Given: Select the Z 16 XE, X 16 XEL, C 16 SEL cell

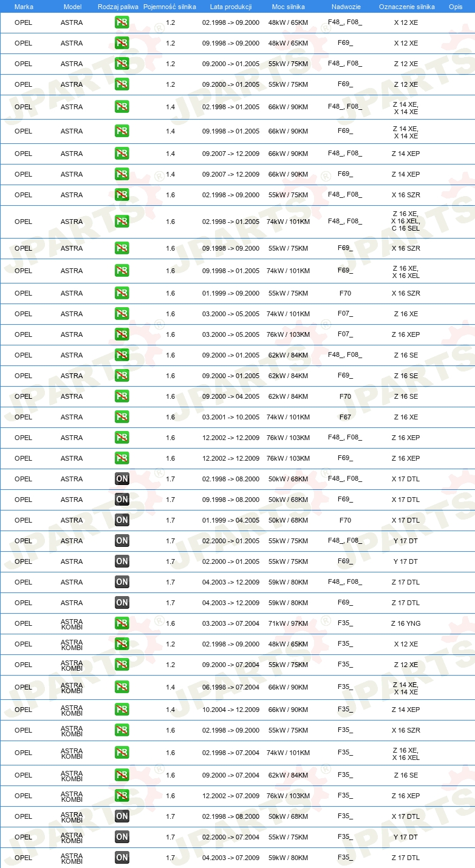Looking at the screenshot, I should (x=406, y=221).
